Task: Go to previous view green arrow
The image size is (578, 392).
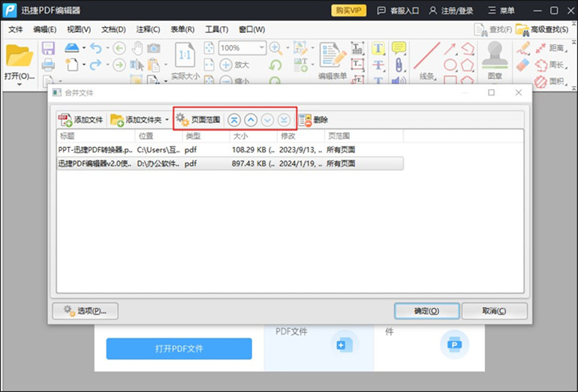Action: [x=119, y=48]
